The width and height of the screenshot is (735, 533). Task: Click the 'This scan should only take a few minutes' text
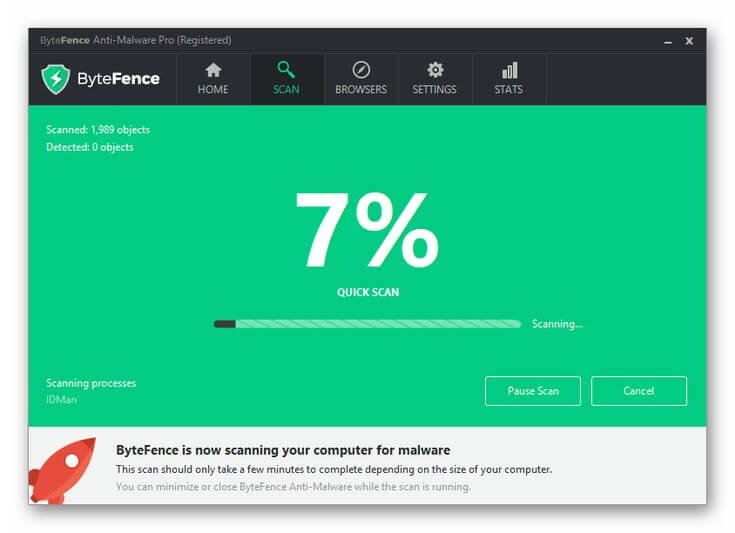(334, 469)
